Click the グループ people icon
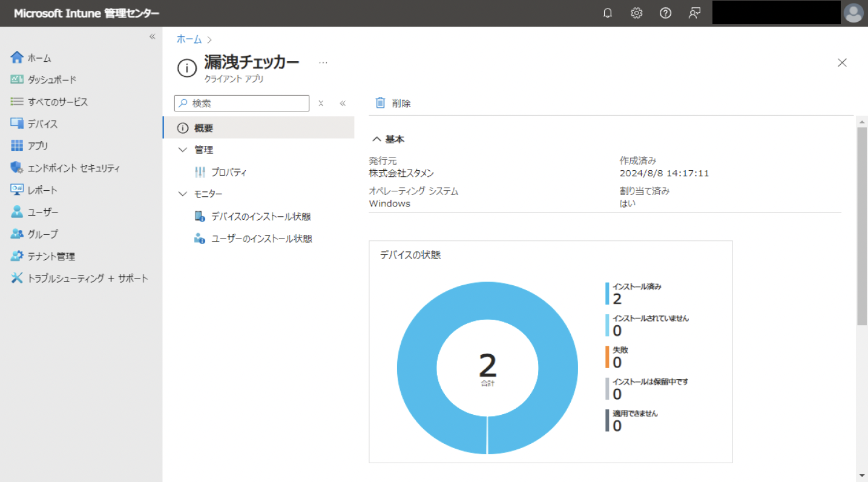The image size is (868, 482). click(x=17, y=234)
